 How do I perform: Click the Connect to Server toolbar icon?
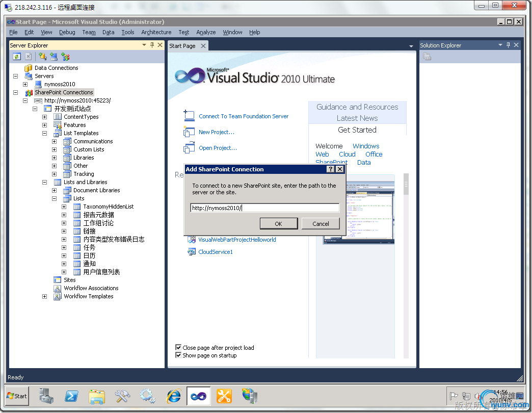click(54, 57)
